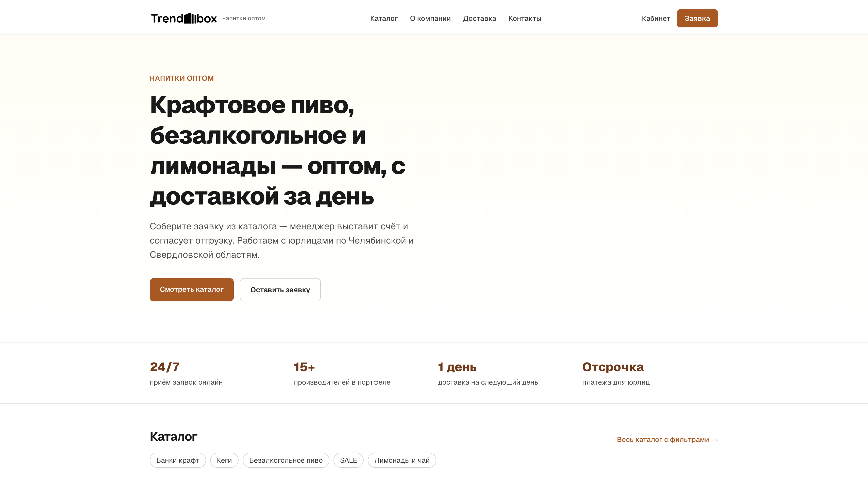Click Смотреть каталог button
Screen dimensions: 868x480
191,289
